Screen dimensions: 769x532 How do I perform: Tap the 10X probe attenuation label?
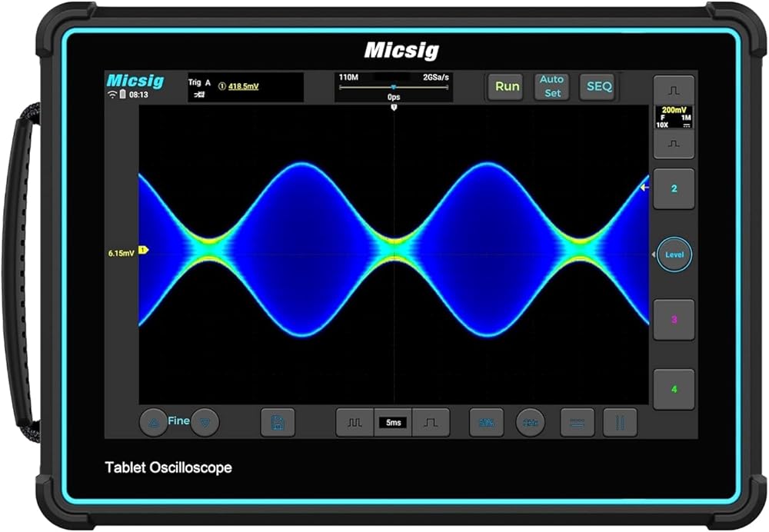point(662,125)
